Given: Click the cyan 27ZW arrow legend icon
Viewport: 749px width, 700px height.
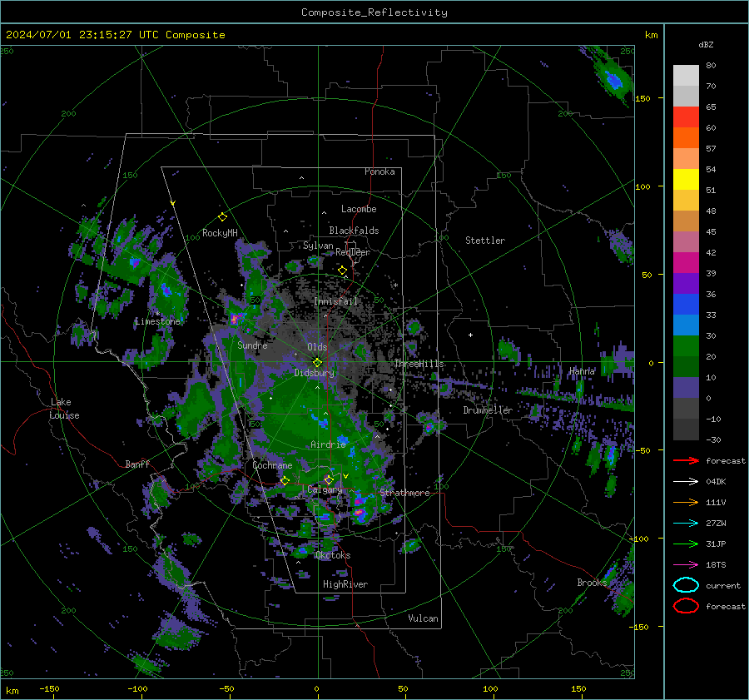Looking at the screenshot, I should coord(686,524).
